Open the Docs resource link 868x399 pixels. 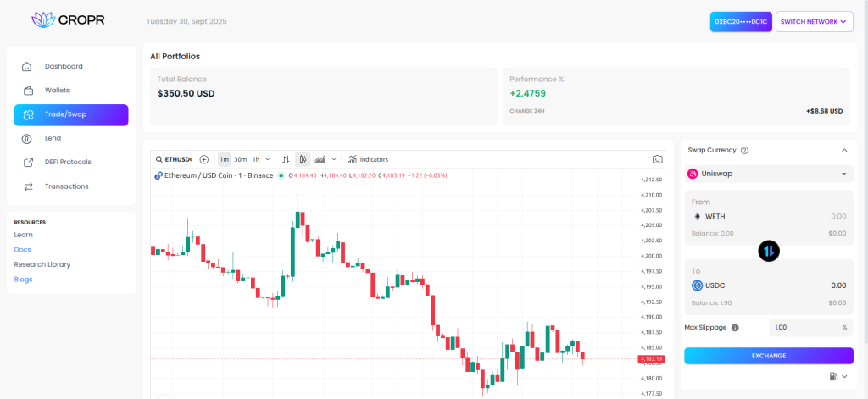(x=22, y=250)
